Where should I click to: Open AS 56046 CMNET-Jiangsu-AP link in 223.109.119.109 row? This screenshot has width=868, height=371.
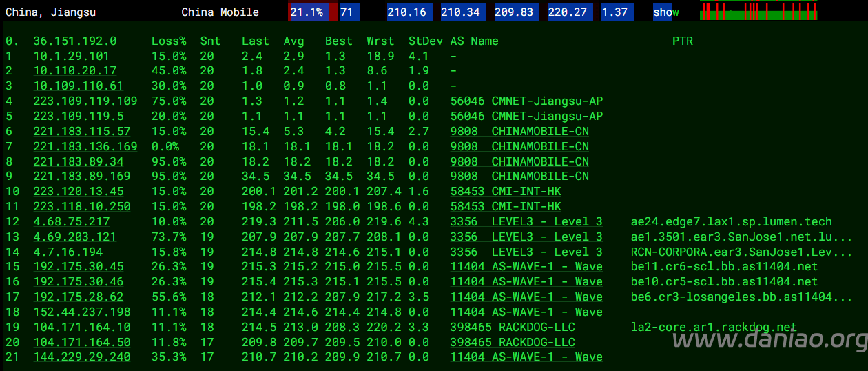point(527,101)
